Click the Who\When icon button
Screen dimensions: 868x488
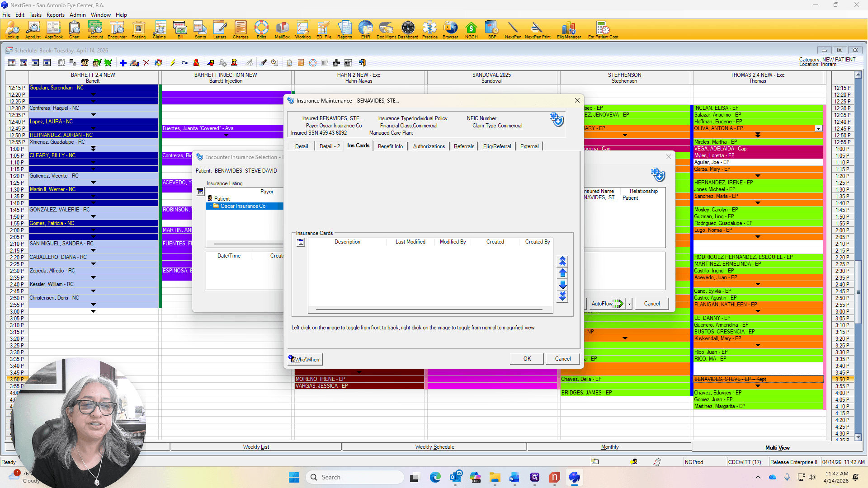tap(305, 359)
